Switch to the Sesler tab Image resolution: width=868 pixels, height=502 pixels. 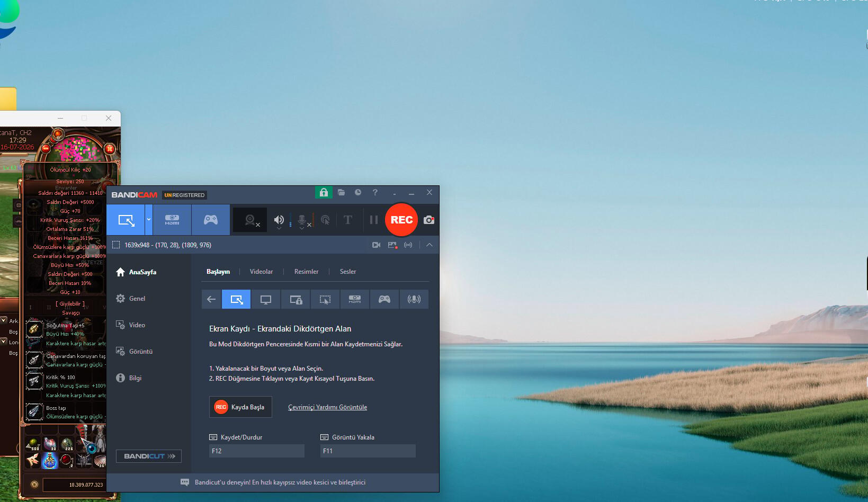pos(348,272)
